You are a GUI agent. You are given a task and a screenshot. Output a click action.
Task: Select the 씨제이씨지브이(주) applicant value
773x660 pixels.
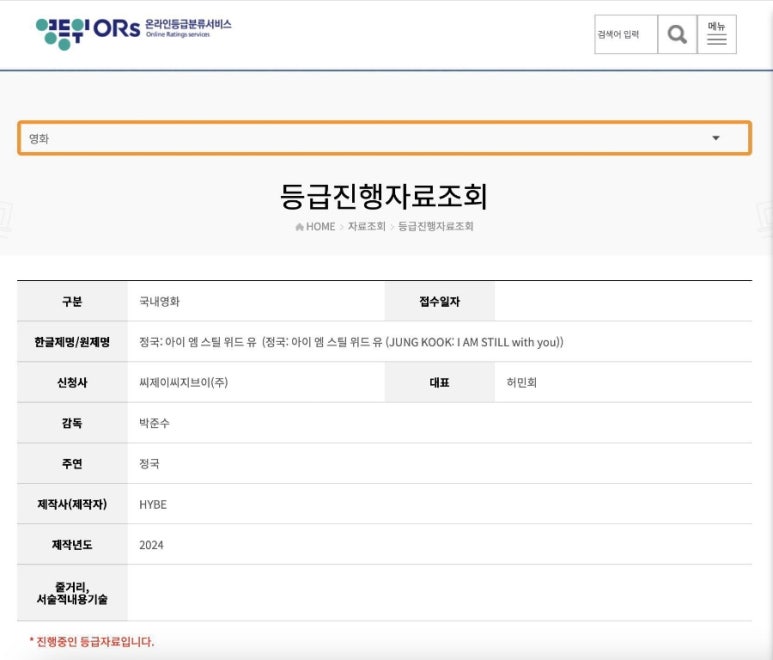[x=183, y=382]
